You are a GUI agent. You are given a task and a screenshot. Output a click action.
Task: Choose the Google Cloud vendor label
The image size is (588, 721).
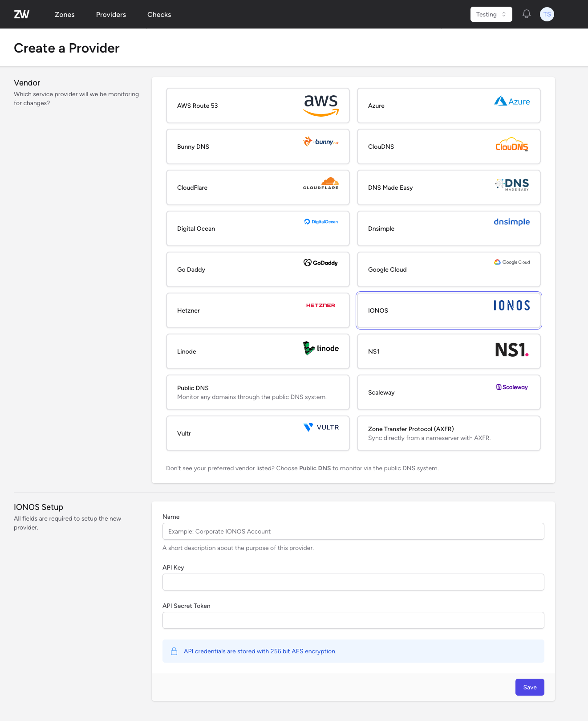(x=387, y=269)
